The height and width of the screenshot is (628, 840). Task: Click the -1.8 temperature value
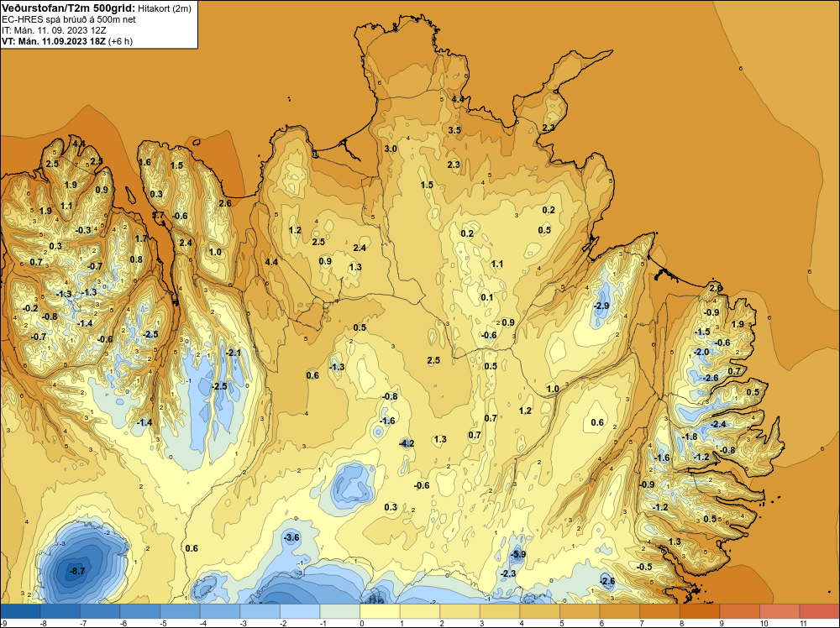click(690, 437)
